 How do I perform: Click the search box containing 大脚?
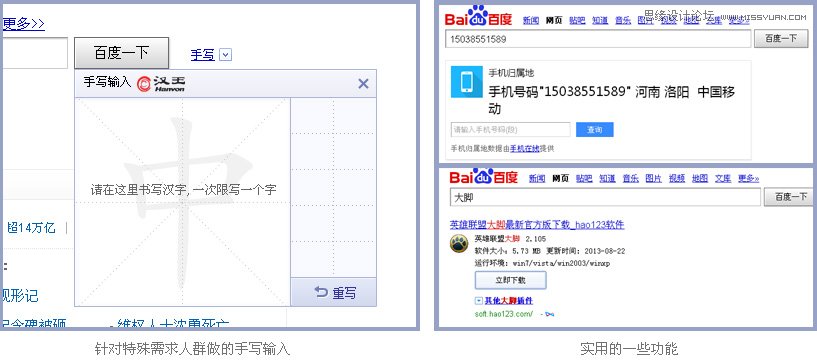click(605, 197)
